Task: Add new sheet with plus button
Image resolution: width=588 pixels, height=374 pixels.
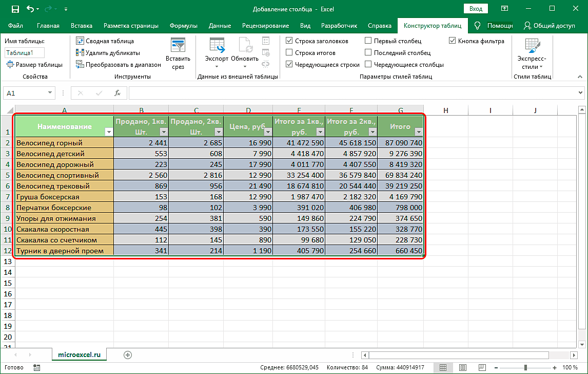Action: (x=128, y=354)
